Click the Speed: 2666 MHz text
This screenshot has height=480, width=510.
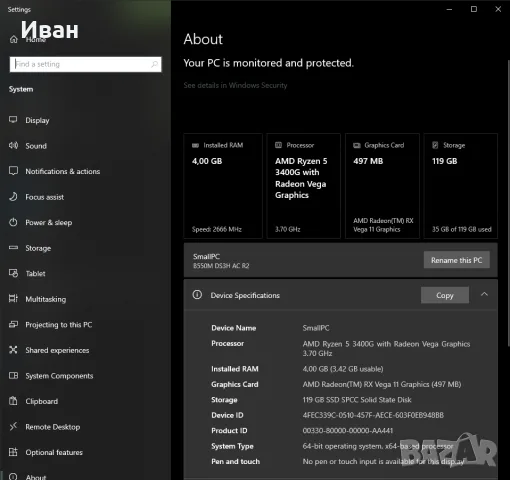[x=217, y=229]
